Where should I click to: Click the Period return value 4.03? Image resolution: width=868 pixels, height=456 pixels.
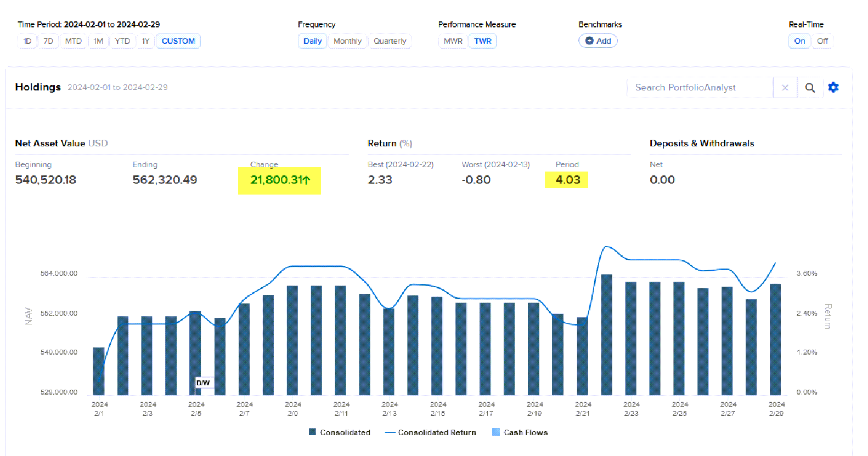568,180
